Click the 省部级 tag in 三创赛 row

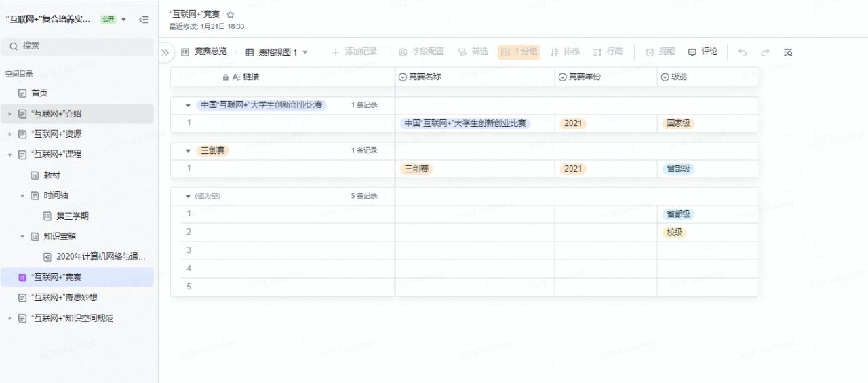coord(679,169)
